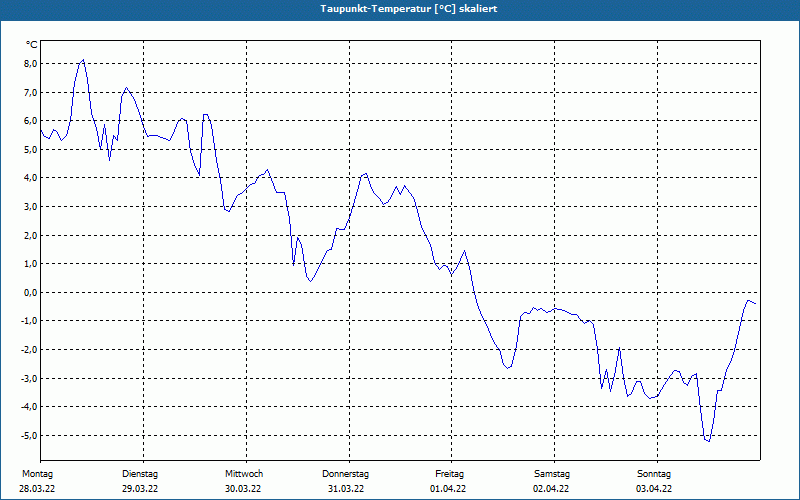Click the Samstag day label

pyautogui.click(x=552, y=474)
